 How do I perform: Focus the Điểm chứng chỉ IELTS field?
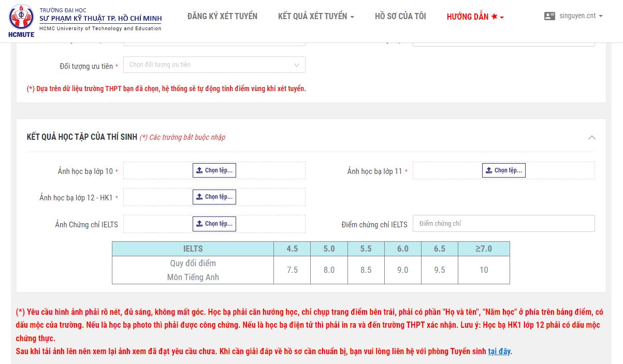click(503, 224)
